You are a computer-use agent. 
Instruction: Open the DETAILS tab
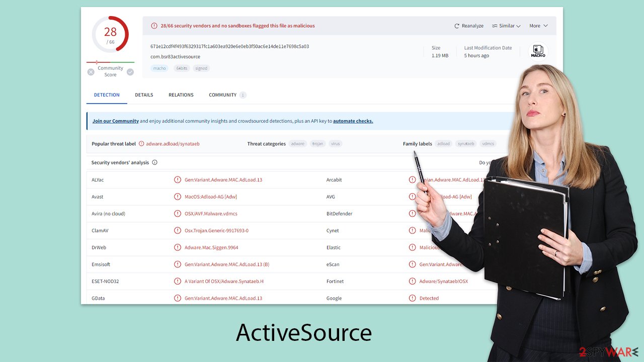point(144,95)
